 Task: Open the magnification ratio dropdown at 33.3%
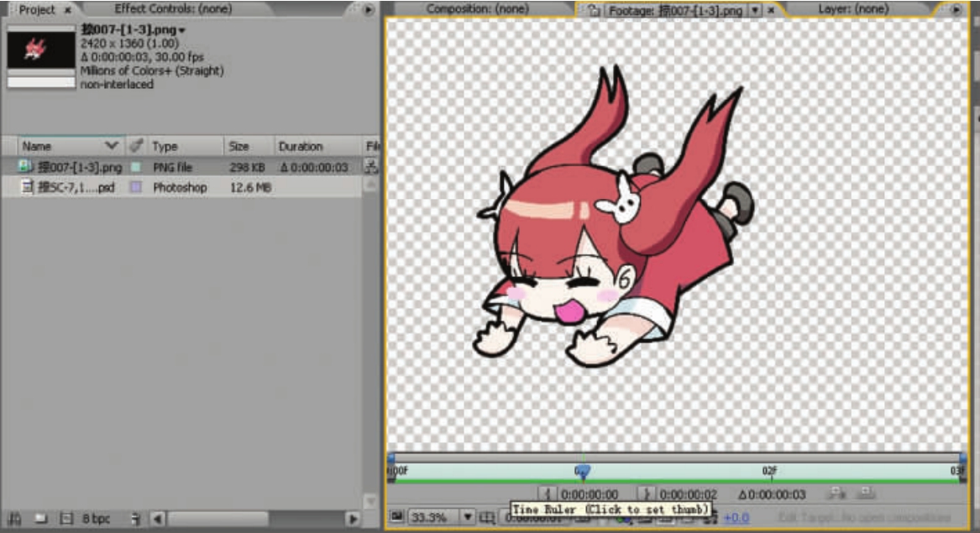(468, 517)
